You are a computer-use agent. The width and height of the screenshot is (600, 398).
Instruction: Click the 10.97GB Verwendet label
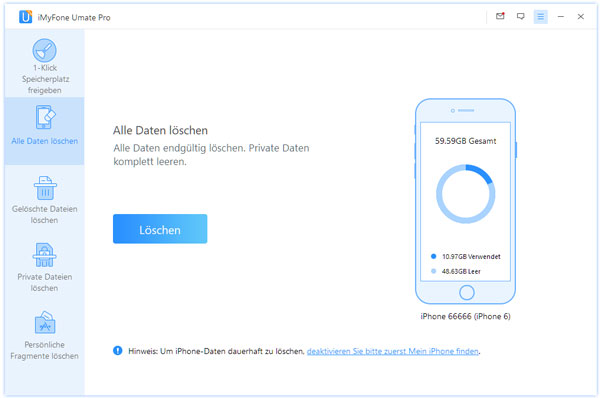(x=471, y=256)
